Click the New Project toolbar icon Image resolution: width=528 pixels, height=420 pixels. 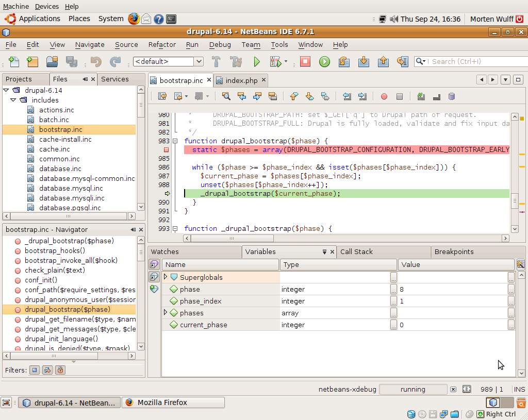point(32,62)
